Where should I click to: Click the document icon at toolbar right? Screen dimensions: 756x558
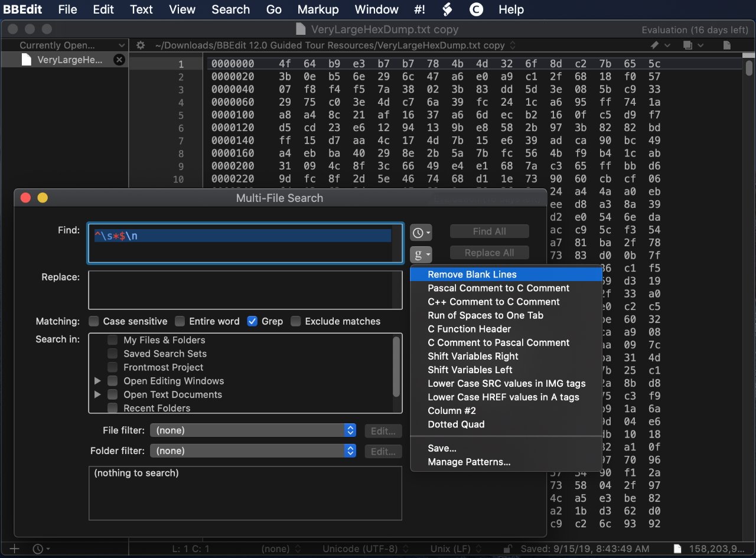[x=727, y=45]
